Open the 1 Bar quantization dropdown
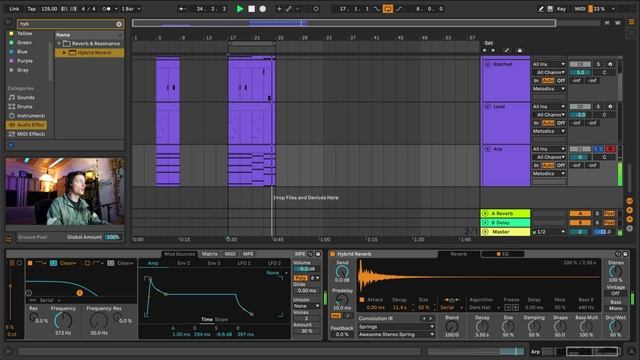 [131, 9]
